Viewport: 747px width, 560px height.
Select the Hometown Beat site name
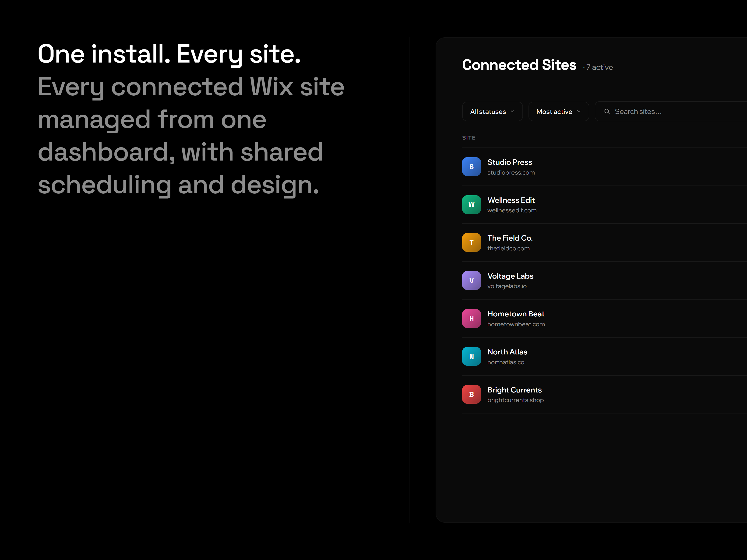(516, 314)
